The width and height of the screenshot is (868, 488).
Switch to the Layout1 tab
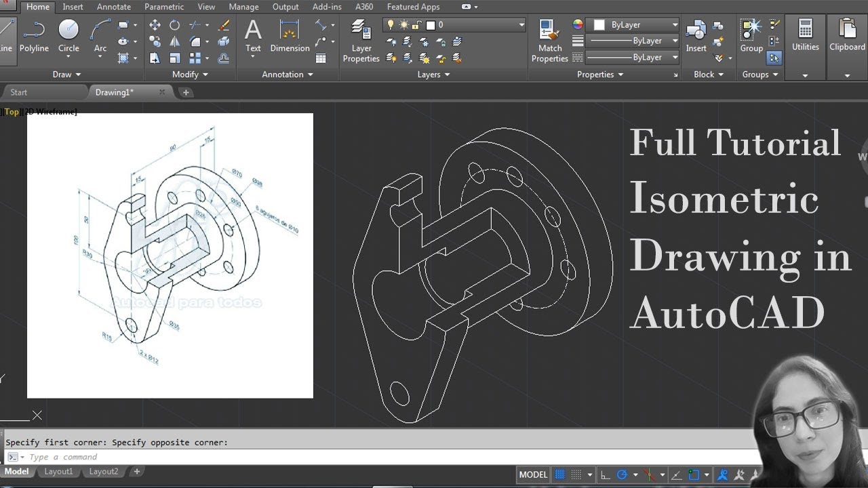58,472
